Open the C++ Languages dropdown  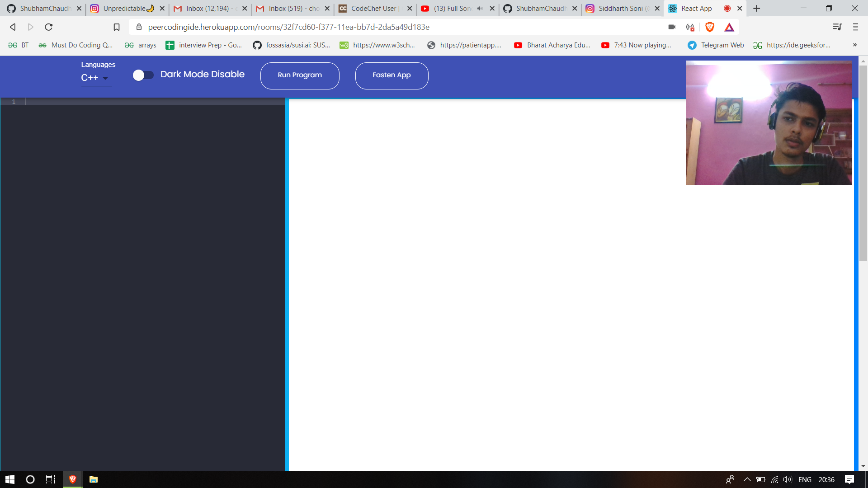coord(95,78)
